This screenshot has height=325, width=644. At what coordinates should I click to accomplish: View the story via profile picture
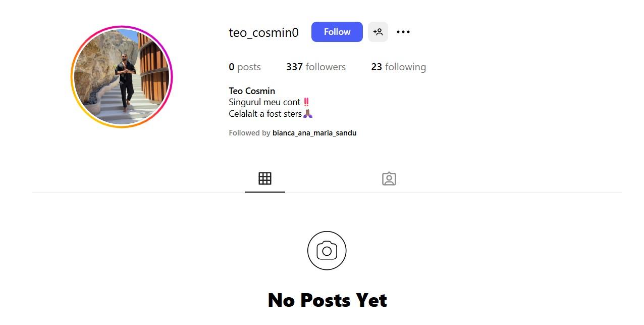(x=122, y=77)
